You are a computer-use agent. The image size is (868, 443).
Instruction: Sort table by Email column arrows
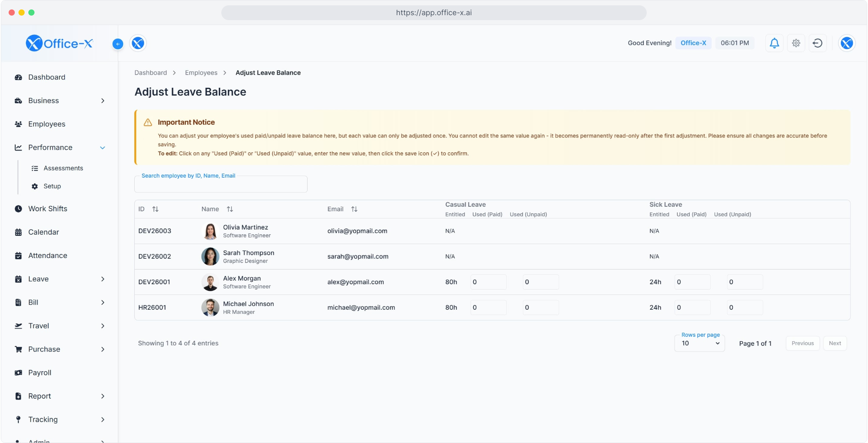354,209
